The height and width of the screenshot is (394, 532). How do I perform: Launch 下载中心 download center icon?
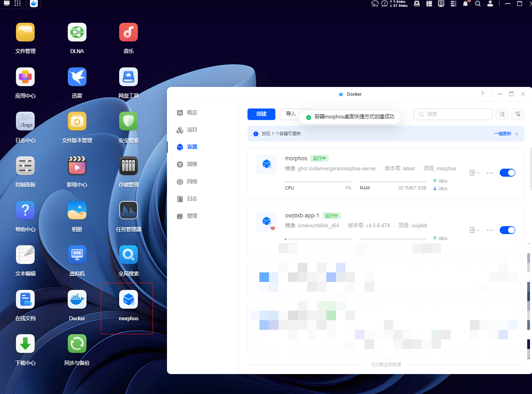point(25,344)
